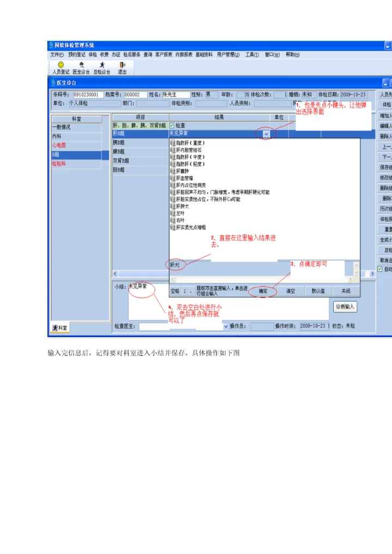Select the 肝内胆管结石 list item icon

[173, 150]
